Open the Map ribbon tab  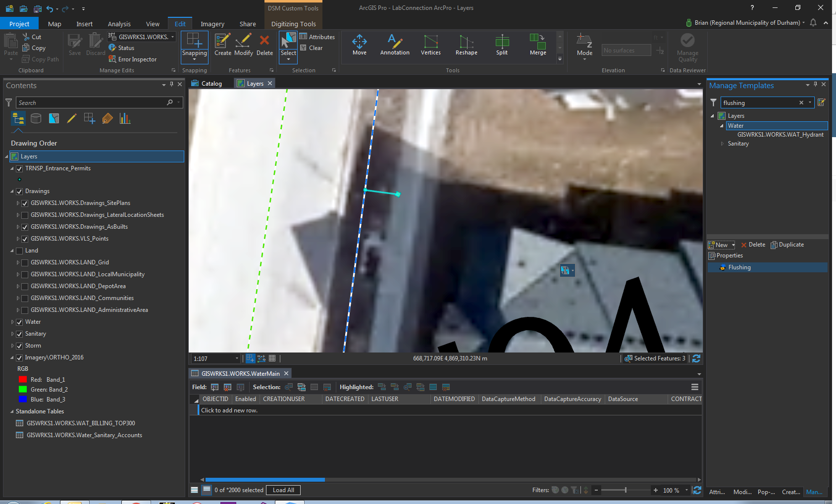click(54, 24)
